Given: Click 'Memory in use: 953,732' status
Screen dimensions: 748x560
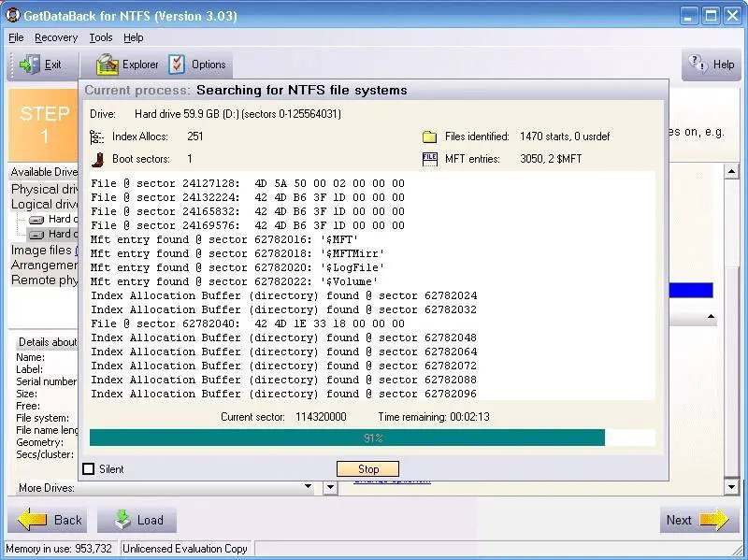Looking at the screenshot, I should click(x=59, y=549).
